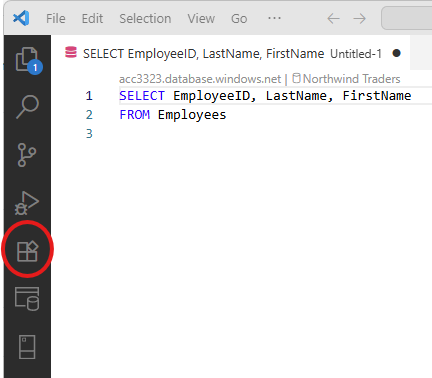This screenshot has height=378, width=432.
Task: Select the Untitled-1 editor tab
Action: pos(232,53)
